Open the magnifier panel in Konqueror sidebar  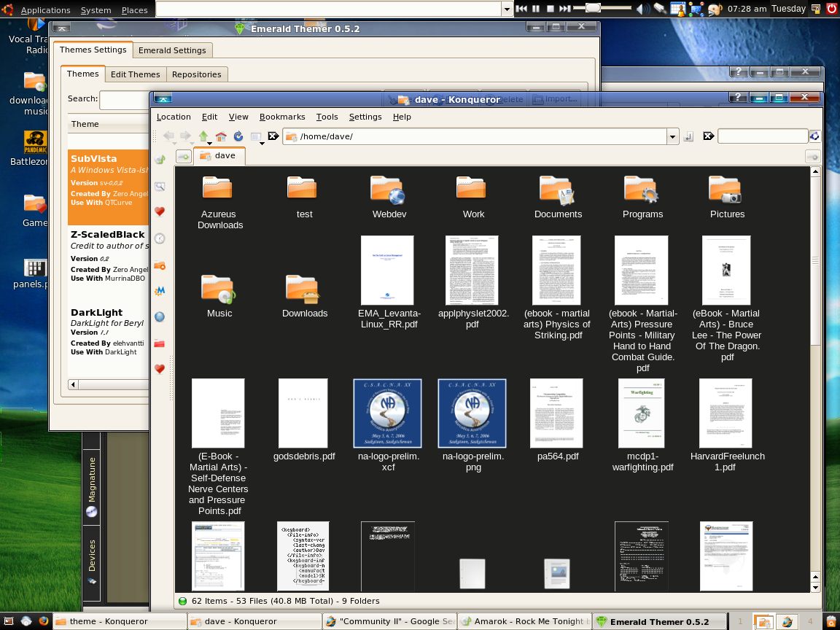coord(160,187)
